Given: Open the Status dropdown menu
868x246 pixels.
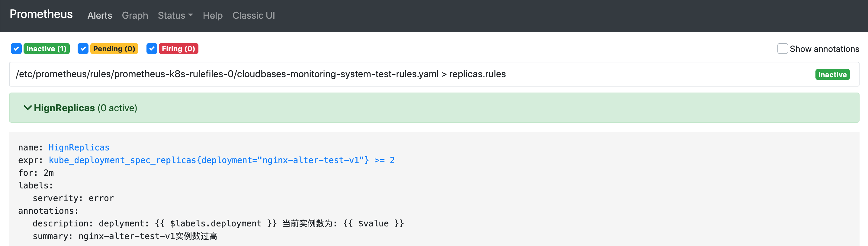Looking at the screenshot, I should tap(175, 15).
